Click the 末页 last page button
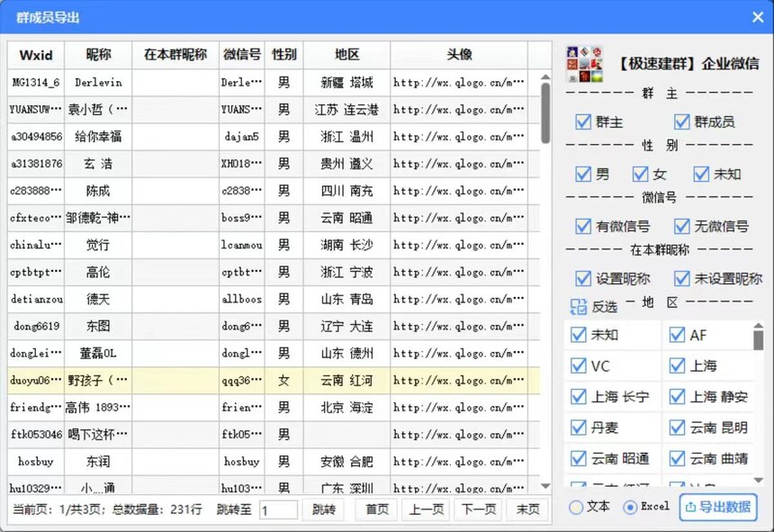Viewport: 774px width, 532px height. point(527,509)
